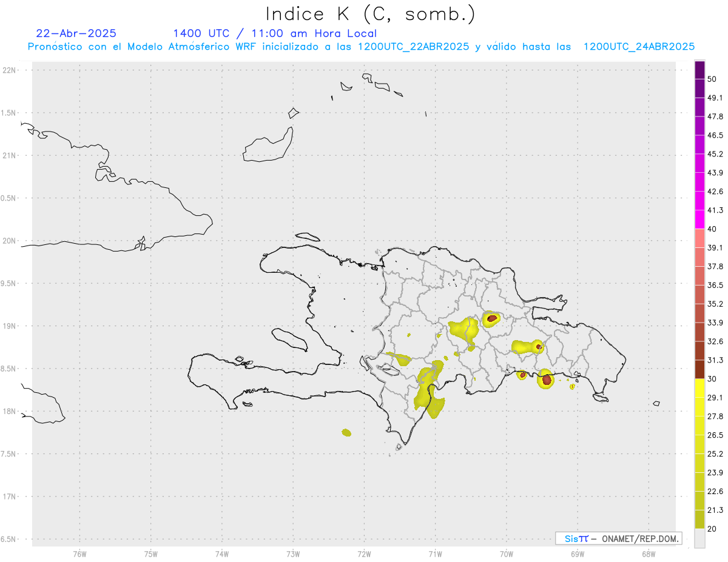Click the 73W longitude label

(x=293, y=554)
